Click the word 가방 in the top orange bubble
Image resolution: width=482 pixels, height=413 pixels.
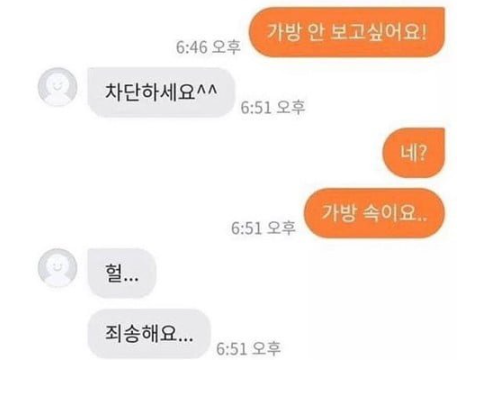point(284,32)
